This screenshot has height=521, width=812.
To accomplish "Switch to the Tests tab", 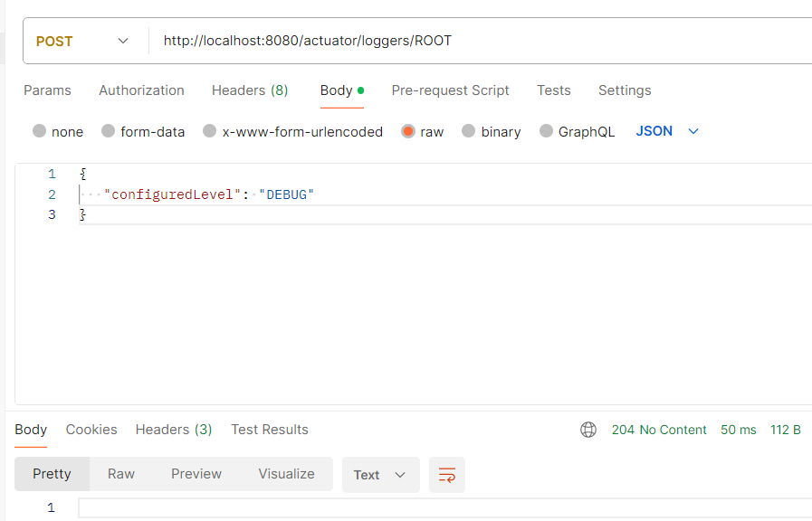I will [554, 90].
